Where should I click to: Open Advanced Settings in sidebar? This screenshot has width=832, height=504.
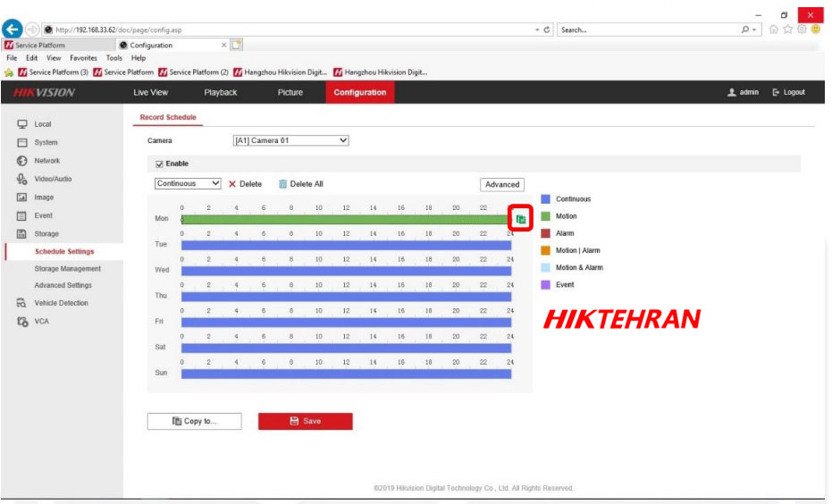63,285
